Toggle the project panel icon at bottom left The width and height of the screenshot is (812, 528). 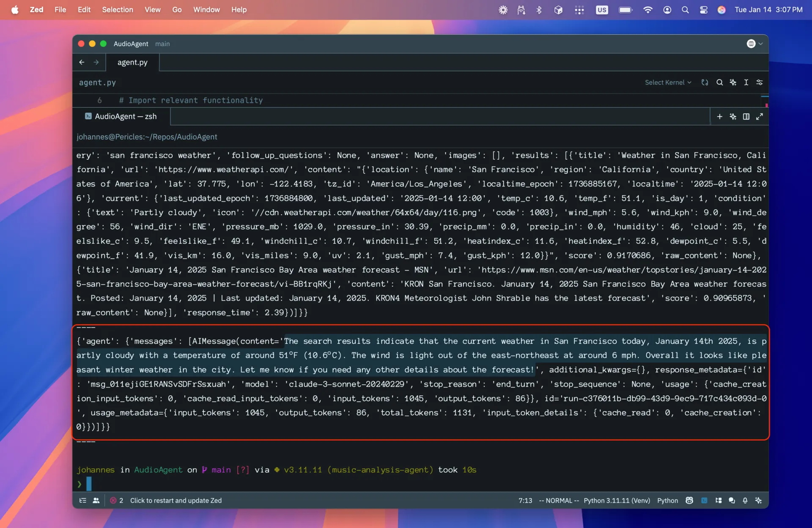(83, 501)
